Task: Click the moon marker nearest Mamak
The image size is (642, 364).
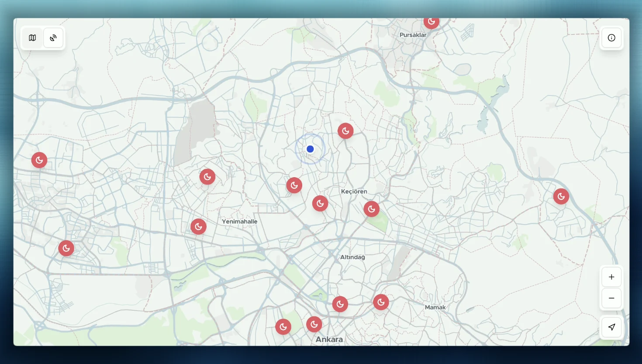Action: tap(381, 302)
